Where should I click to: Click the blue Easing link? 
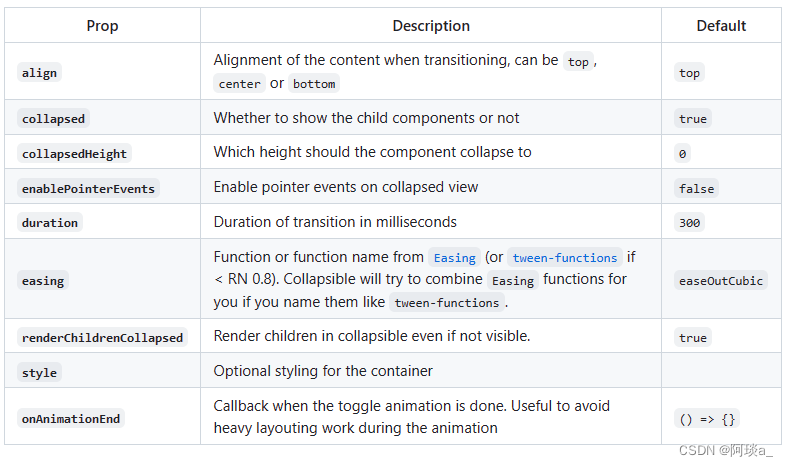[454, 258]
